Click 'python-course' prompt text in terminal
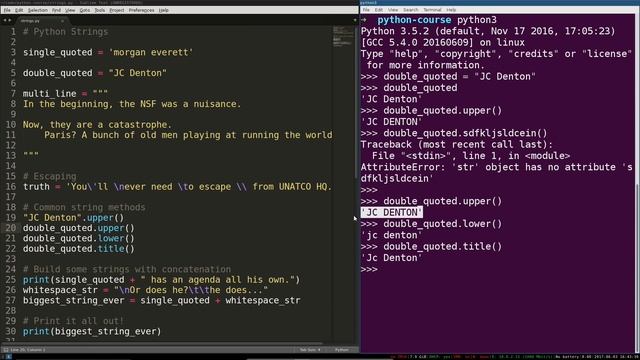This screenshot has height=360, width=640. point(414,20)
